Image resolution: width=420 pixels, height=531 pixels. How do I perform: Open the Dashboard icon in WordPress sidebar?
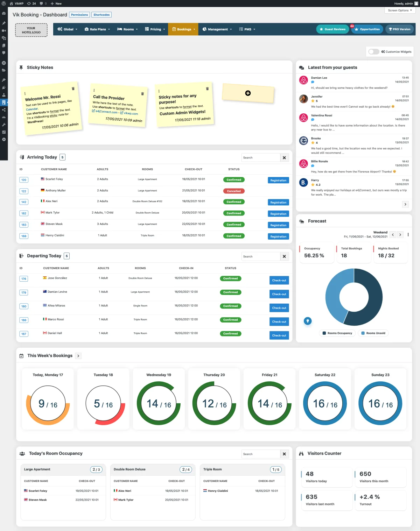[3, 13]
